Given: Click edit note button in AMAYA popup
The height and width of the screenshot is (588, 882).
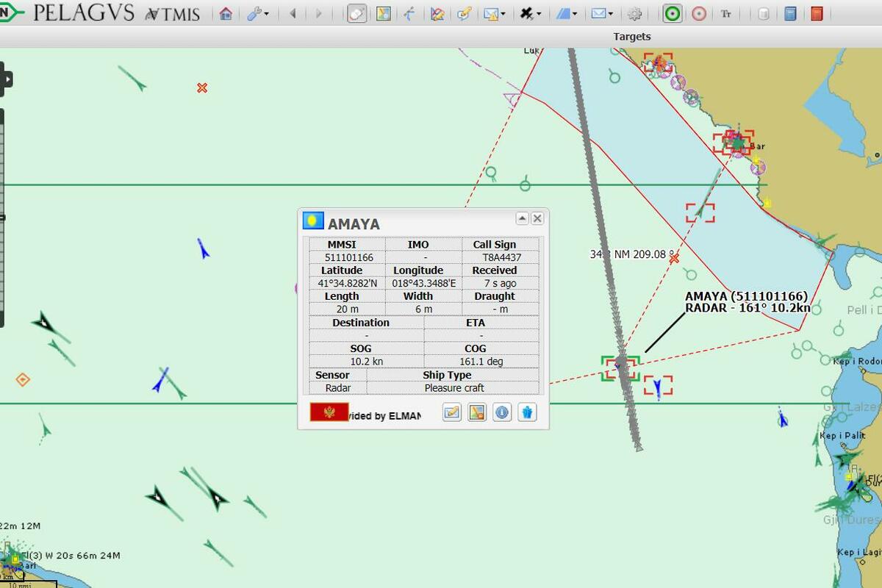Looking at the screenshot, I should click(452, 412).
